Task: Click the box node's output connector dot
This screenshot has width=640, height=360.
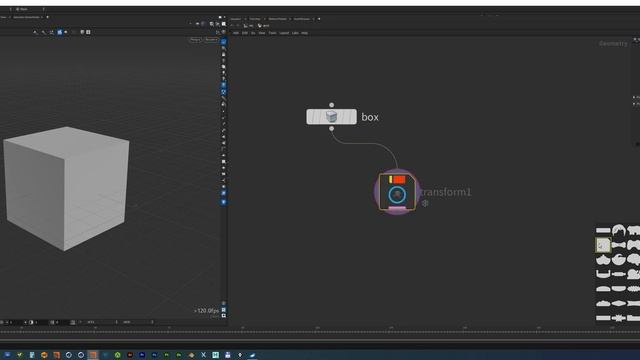Action: click(331, 129)
